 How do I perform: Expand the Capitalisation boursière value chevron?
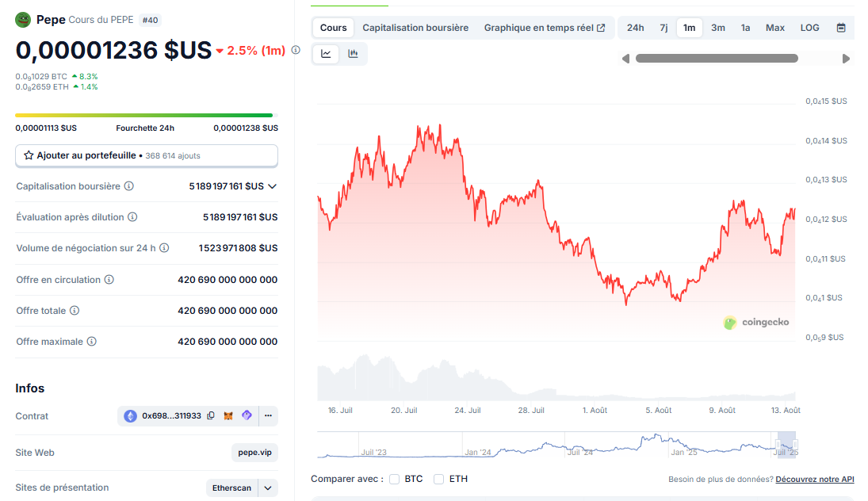(272, 186)
